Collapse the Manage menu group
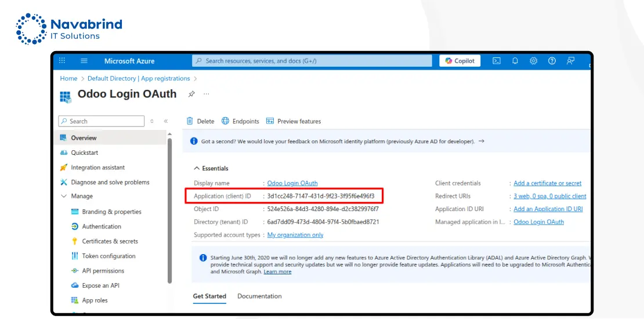This screenshot has height=319, width=644. tap(64, 197)
